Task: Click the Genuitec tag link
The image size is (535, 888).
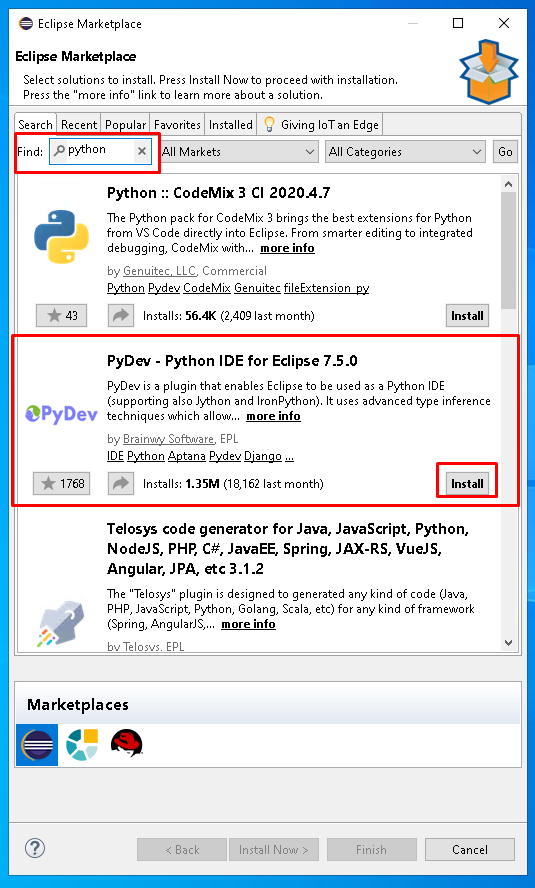Action: pyautogui.click(x=257, y=288)
